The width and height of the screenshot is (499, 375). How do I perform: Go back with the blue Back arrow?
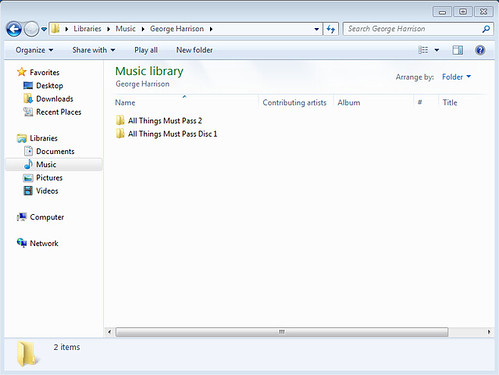point(14,29)
